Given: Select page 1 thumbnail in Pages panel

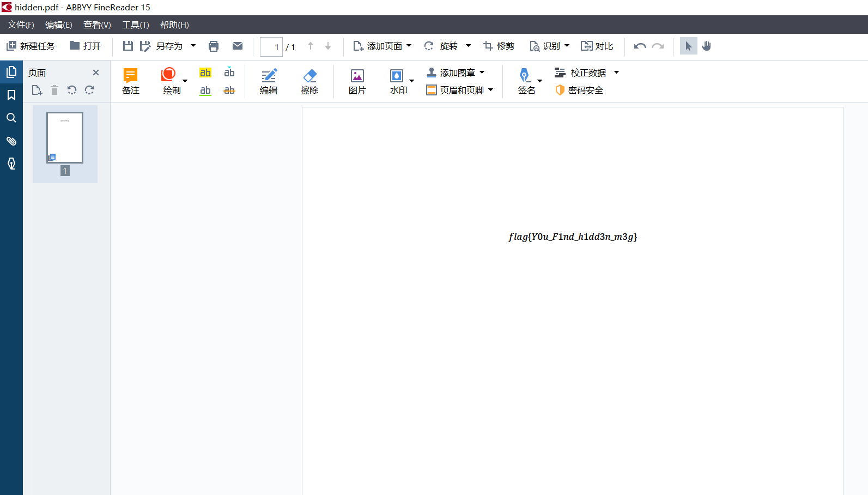Looking at the screenshot, I should coord(65,138).
